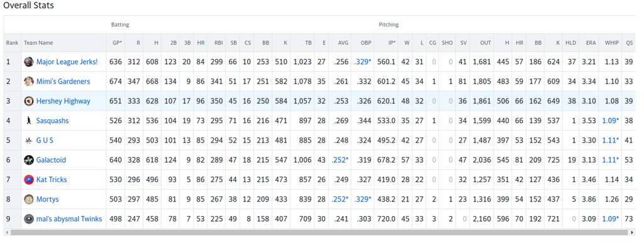The image size is (644, 243).
Task: Click the Galactoid team logo icon
Action: point(29,160)
